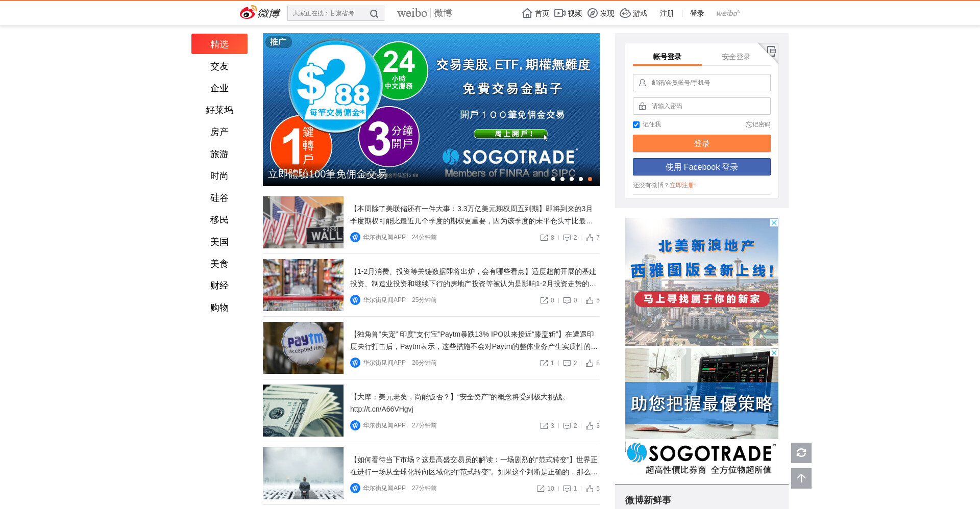Click the search magnifier icon
Image resolution: width=980 pixels, height=509 pixels.
click(374, 14)
